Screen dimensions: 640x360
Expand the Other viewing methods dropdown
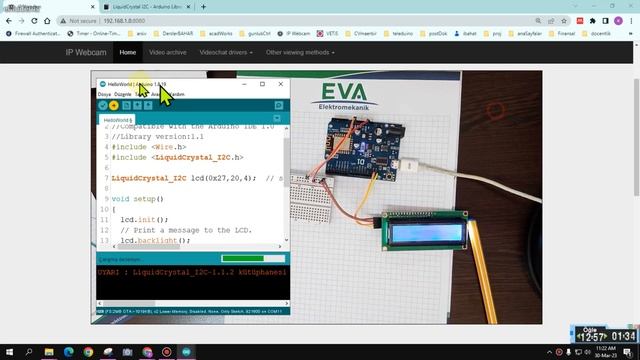pyautogui.click(x=300, y=52)
